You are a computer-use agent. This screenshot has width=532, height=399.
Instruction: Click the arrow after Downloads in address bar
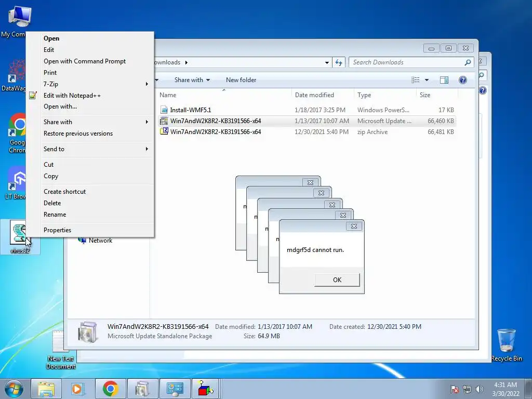point(187,62)
